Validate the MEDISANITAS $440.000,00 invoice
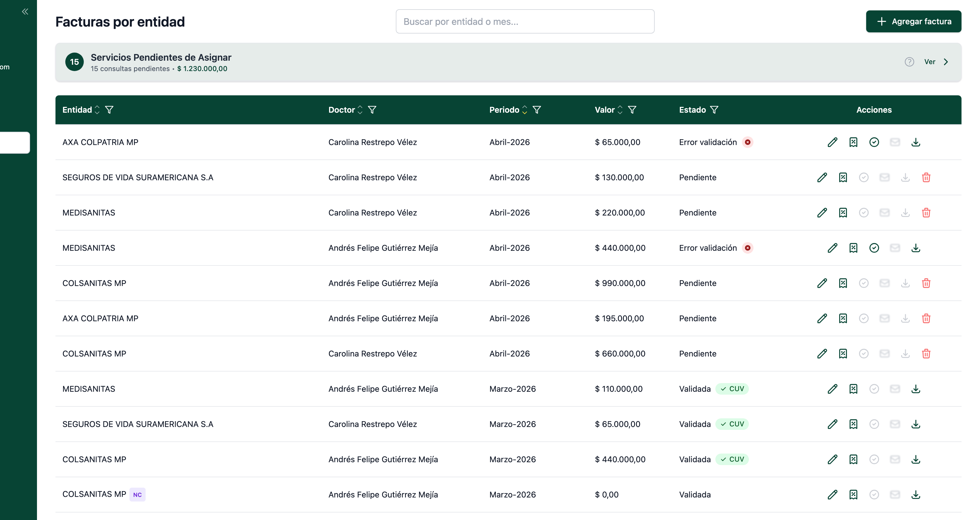Screen dimensions: 980x520 (x=874, y=248)
